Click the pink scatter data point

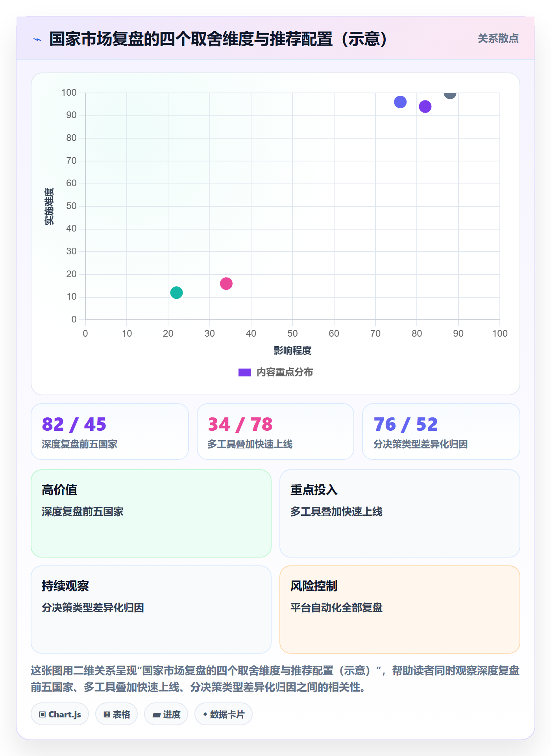tap(226, 283)
